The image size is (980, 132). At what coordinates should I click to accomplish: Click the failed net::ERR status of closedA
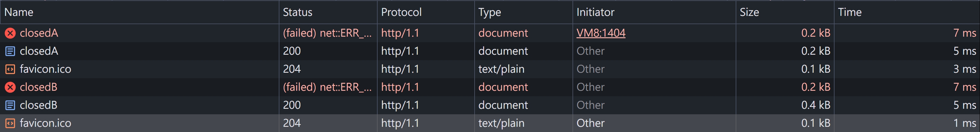(327, 33)
